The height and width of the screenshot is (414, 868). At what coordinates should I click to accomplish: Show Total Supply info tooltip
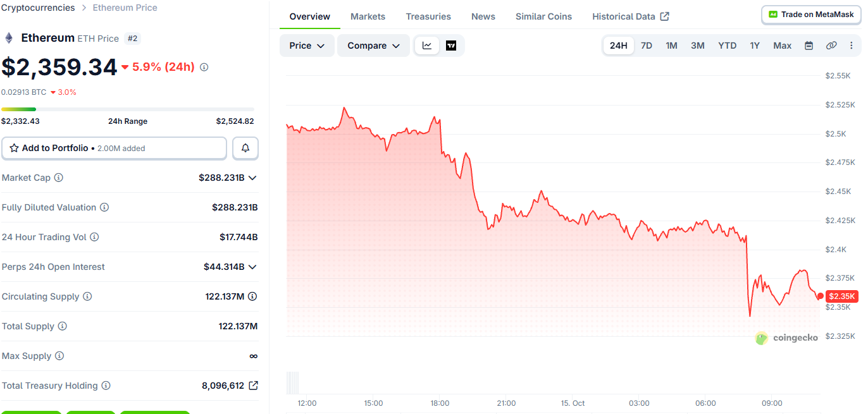point(62,326)
